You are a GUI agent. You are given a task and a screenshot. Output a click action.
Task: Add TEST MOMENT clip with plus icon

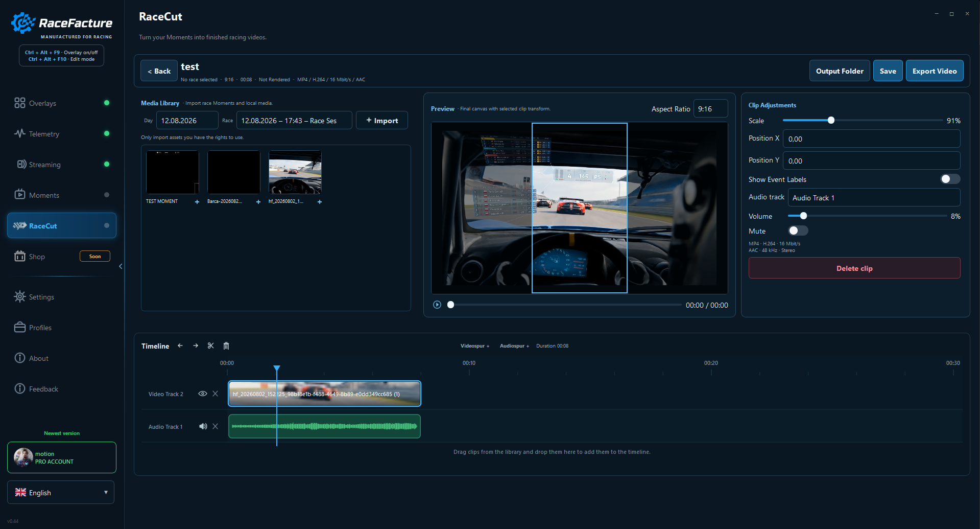[x=197, y=202]
